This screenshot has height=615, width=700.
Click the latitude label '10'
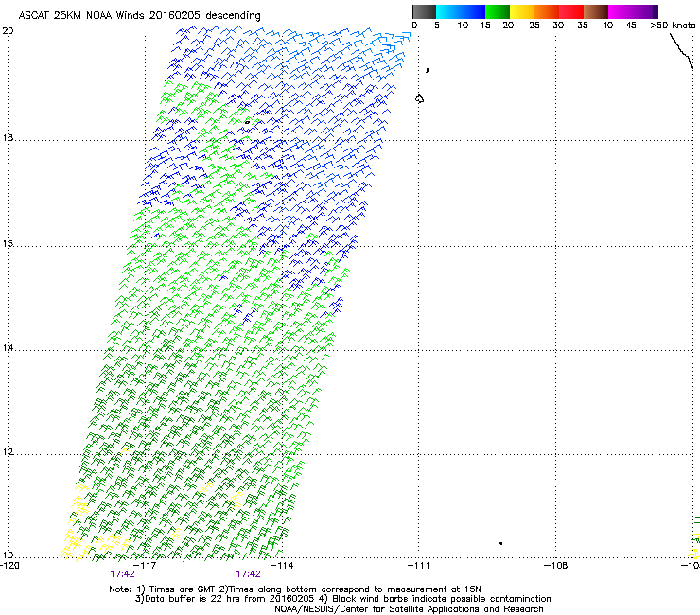coord(8,554)
